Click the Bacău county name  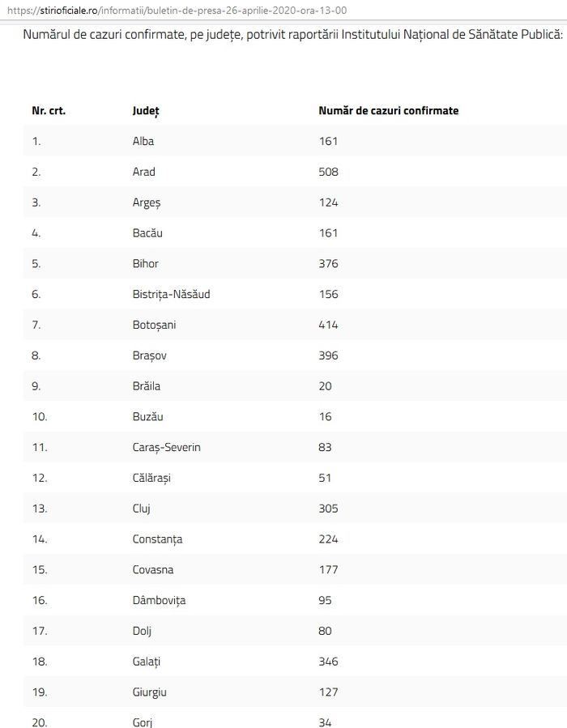tap(147, 232)
